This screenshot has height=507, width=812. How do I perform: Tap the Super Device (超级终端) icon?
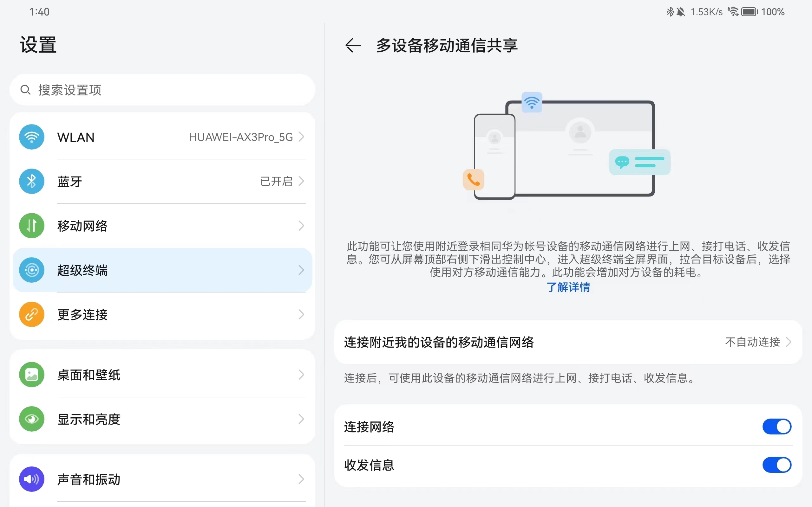point(31,270)
